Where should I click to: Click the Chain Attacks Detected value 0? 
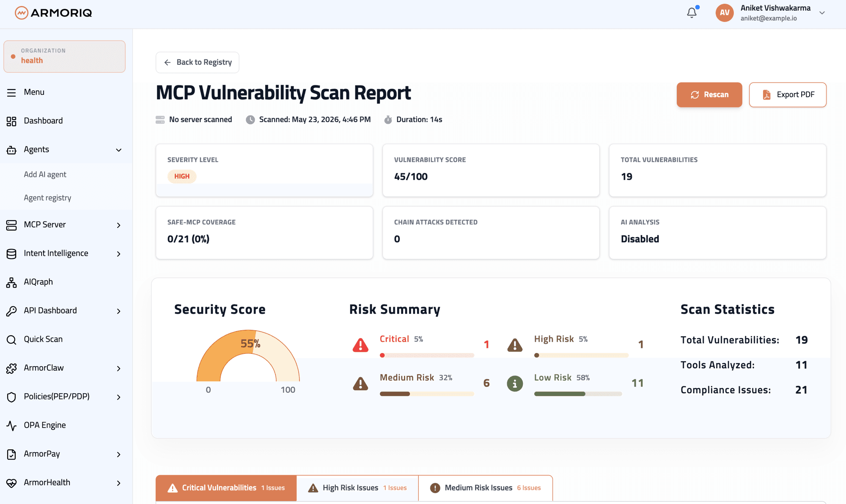pos(397,239)
